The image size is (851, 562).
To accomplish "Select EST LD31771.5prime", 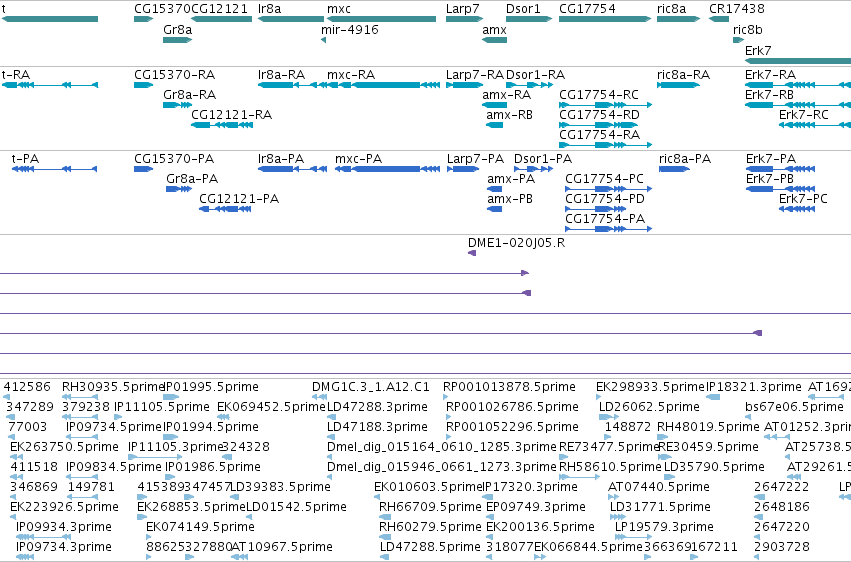I will (618, 518).
